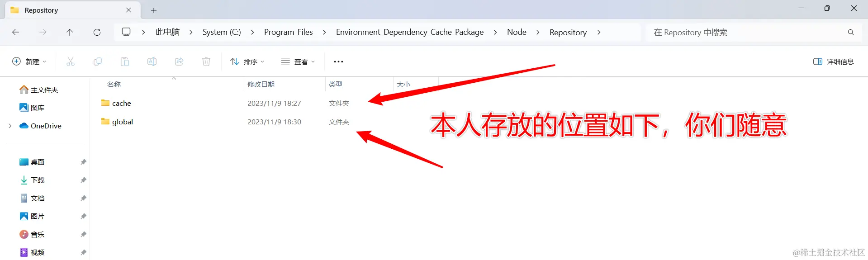The width and height of the screenshot is (868, 260).
Task: Select the global folder name
Action: pos(123,122)
